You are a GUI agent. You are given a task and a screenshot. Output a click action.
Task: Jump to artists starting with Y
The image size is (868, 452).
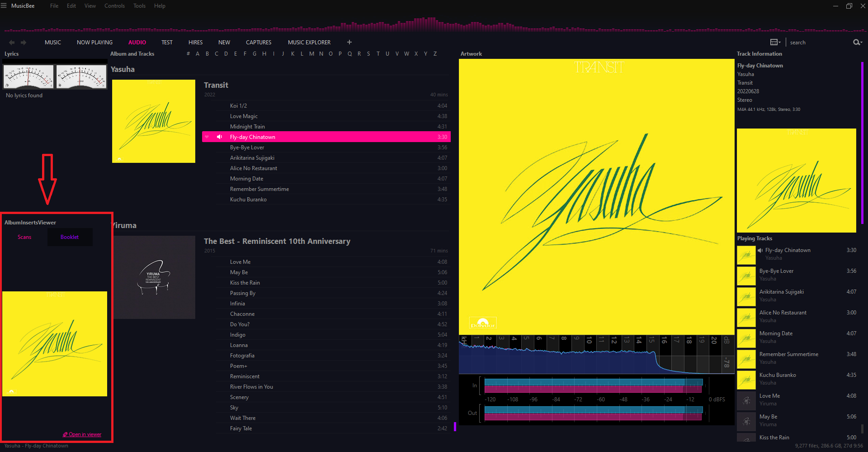tap(425, 54)
